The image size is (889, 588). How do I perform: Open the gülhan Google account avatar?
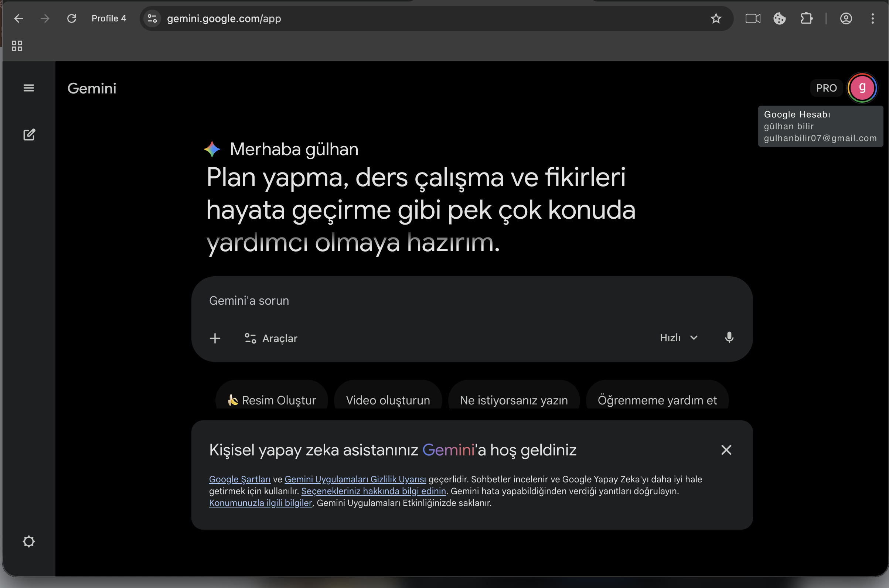862,88
